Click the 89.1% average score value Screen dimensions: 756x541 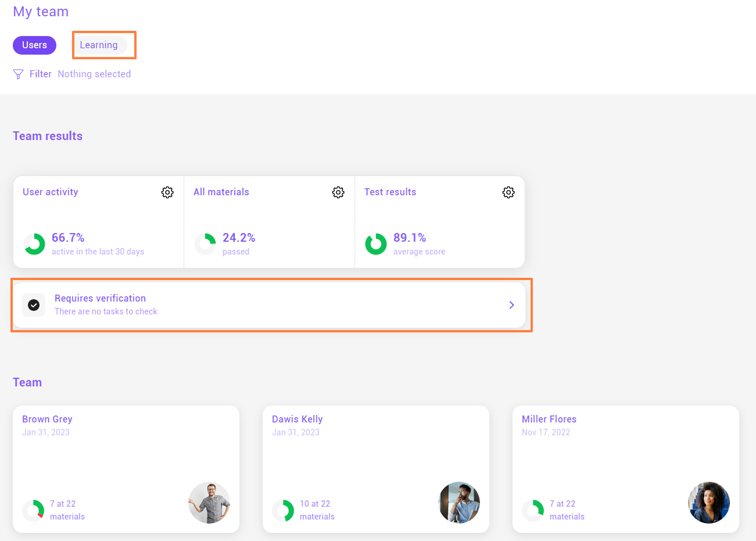[410, 238]
